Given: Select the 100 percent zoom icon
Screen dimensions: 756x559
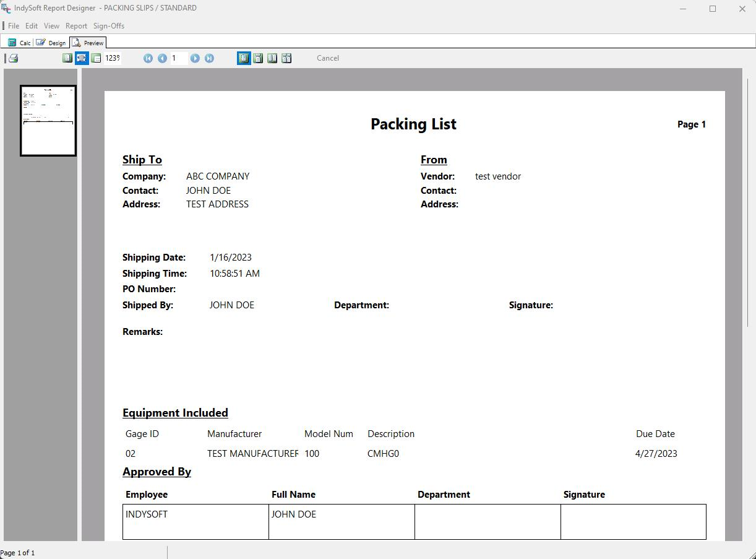Looking at the screenshot, I should click(x=96, y=58).
